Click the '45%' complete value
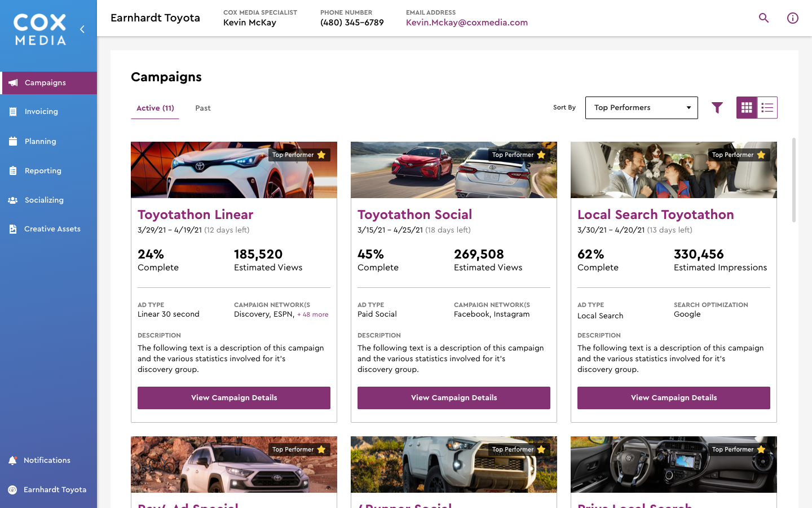812x508 pixels. point(370,255)
